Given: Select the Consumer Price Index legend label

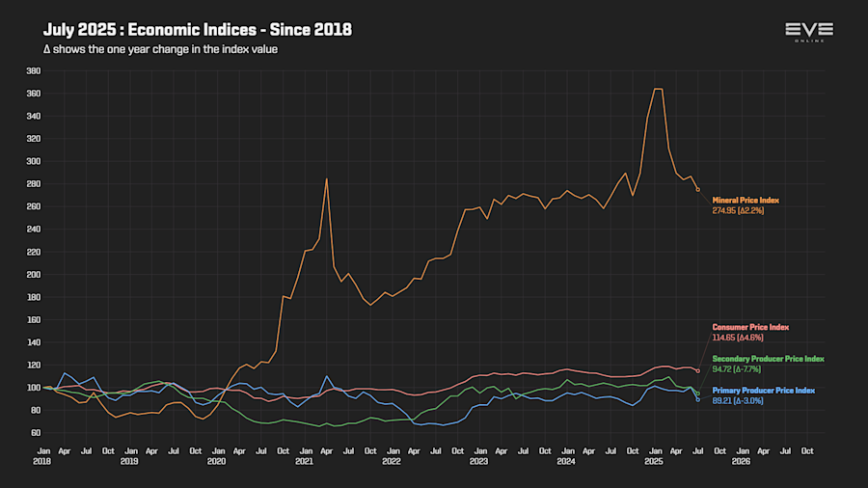Looking at the screenshot, I should [750, 328].
